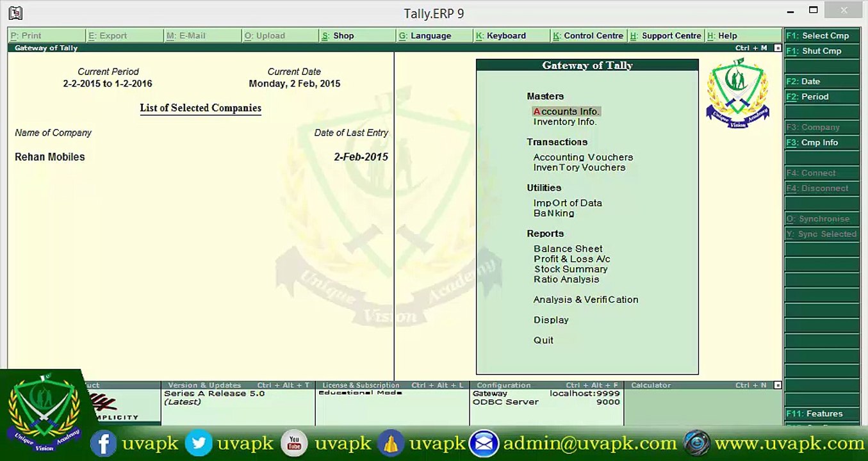Screen dimensions: 868x461
Task: Open Banking utility
Action: [x=553, y=213]
